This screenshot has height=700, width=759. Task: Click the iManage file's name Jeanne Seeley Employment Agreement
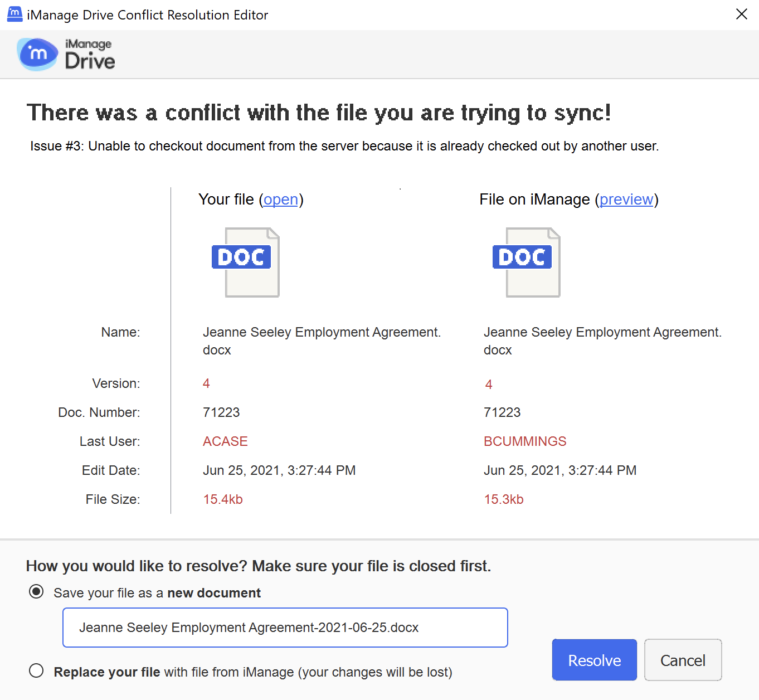(x=602, y=341)
